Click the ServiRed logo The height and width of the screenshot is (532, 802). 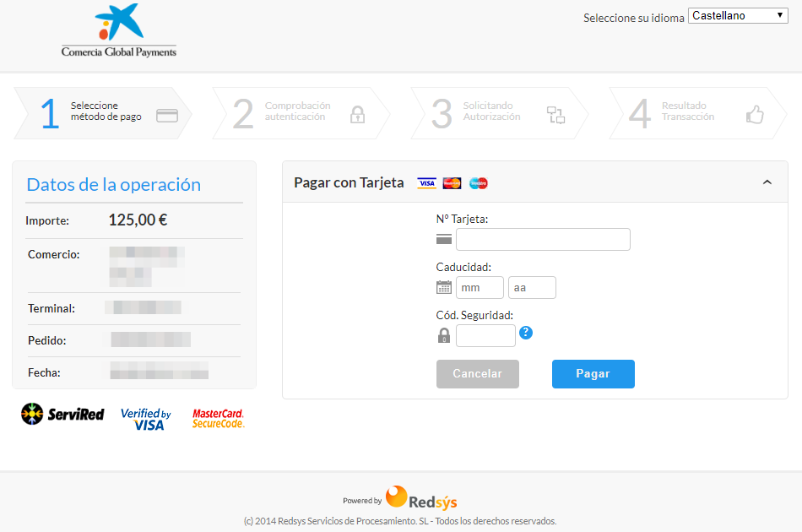pos(62,414)
